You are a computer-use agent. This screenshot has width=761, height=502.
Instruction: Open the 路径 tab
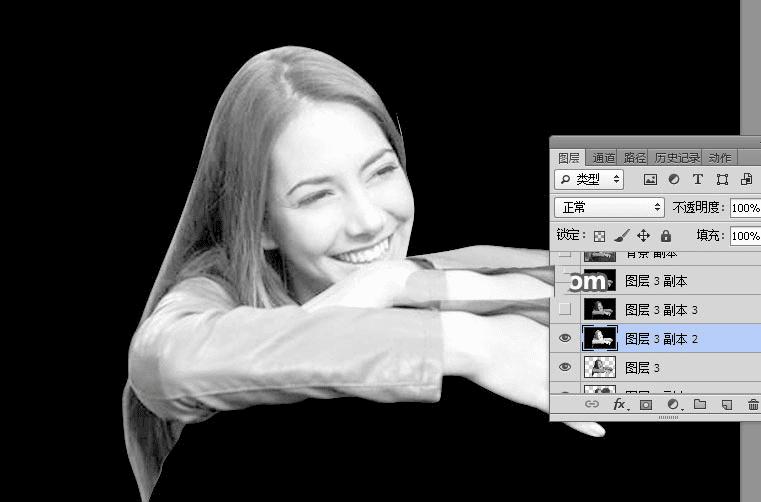(x=634, y=158)
